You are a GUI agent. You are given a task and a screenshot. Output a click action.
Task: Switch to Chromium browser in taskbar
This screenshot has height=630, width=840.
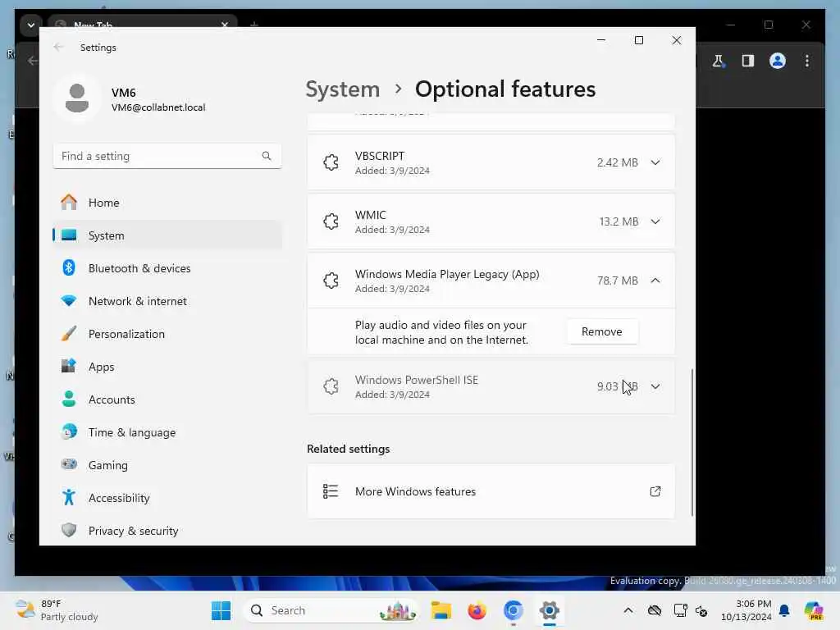point(514,610)
